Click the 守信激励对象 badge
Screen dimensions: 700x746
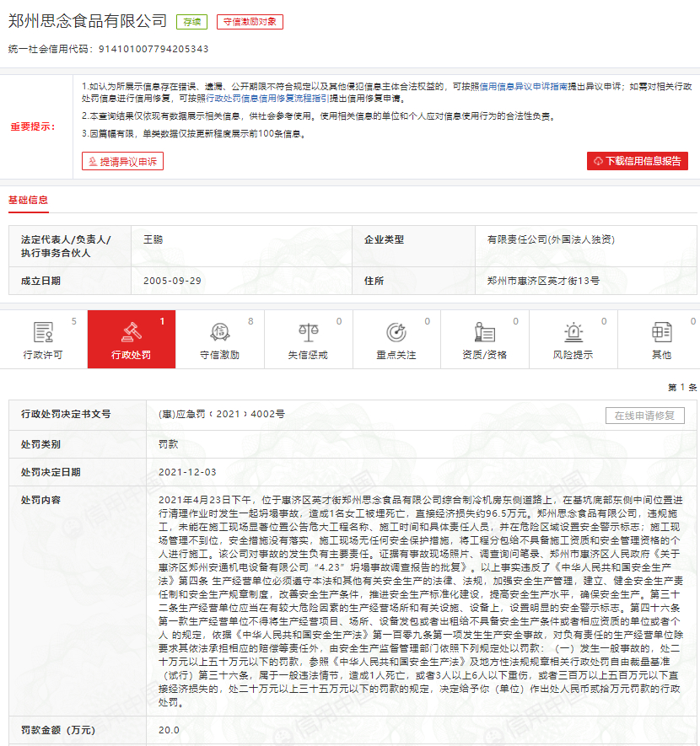click(x=248, y=23)
